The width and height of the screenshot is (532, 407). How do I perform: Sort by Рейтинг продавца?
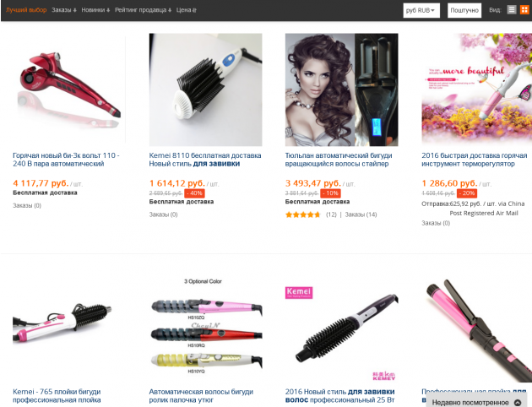click(143, 10)
